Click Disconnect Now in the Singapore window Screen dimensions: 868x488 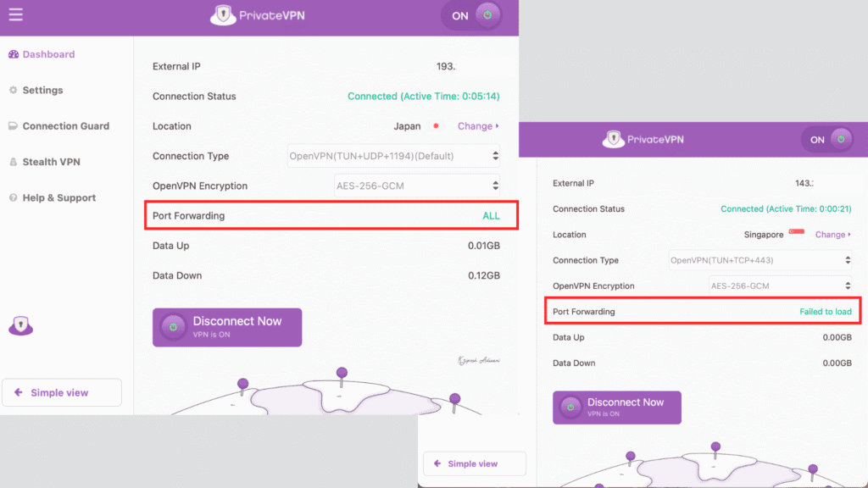coord(617,408)
